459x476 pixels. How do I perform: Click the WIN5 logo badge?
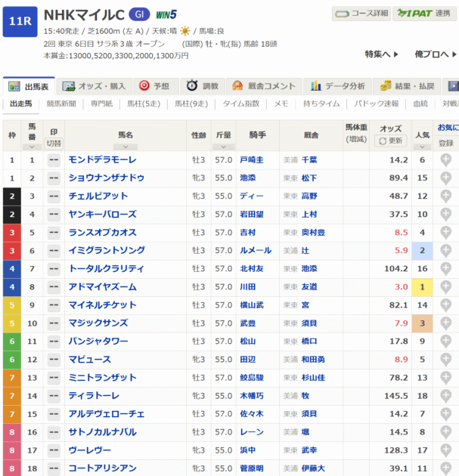pos(166,14)
